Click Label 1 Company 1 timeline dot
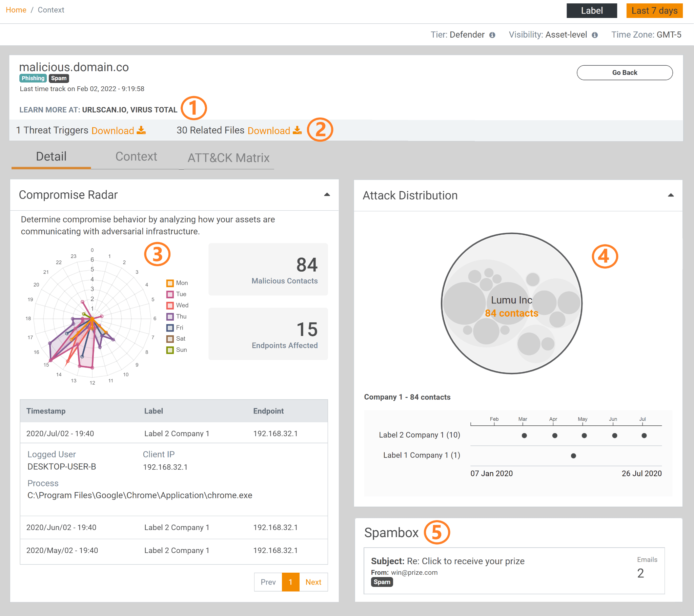Screen dimensions: 694x616 tap(573, 456)
